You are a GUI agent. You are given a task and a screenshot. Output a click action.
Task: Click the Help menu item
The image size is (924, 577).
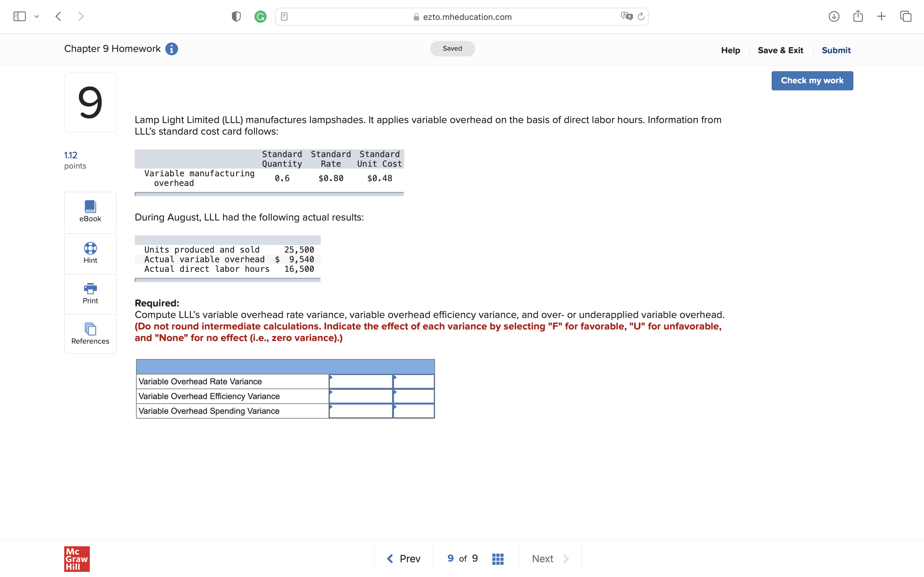tap(730, 50)
